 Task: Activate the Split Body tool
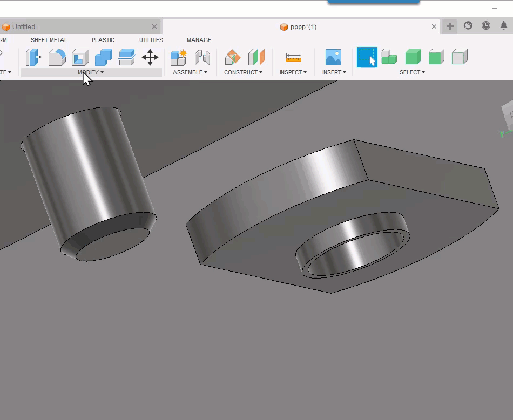[x=127, y=57]
